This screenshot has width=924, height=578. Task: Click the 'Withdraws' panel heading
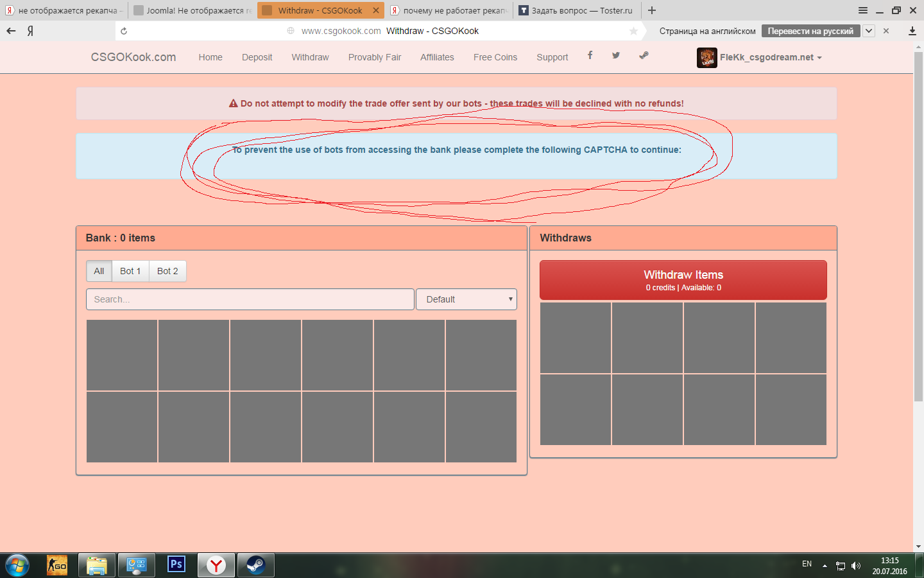[565, 238]
